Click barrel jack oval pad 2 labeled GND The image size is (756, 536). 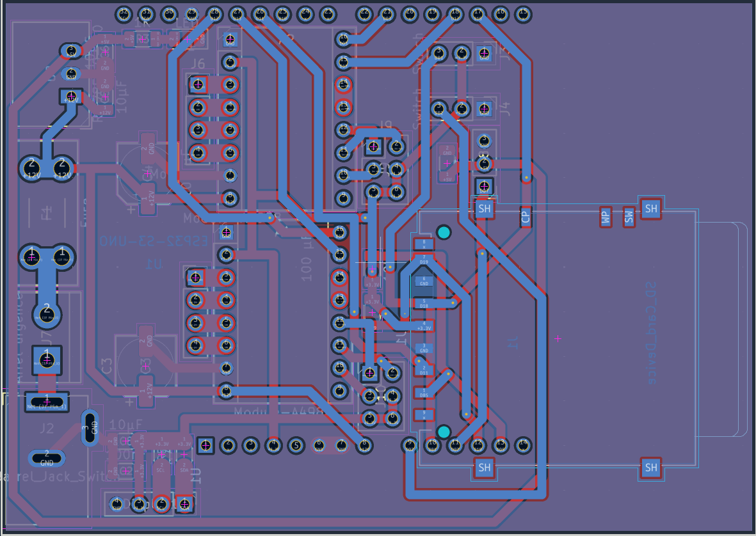(47, 459)
